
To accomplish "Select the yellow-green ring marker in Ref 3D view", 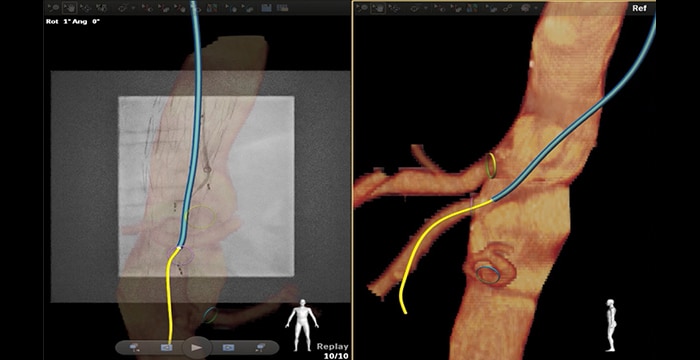I will pyautogui.click(x=491, y=166).
